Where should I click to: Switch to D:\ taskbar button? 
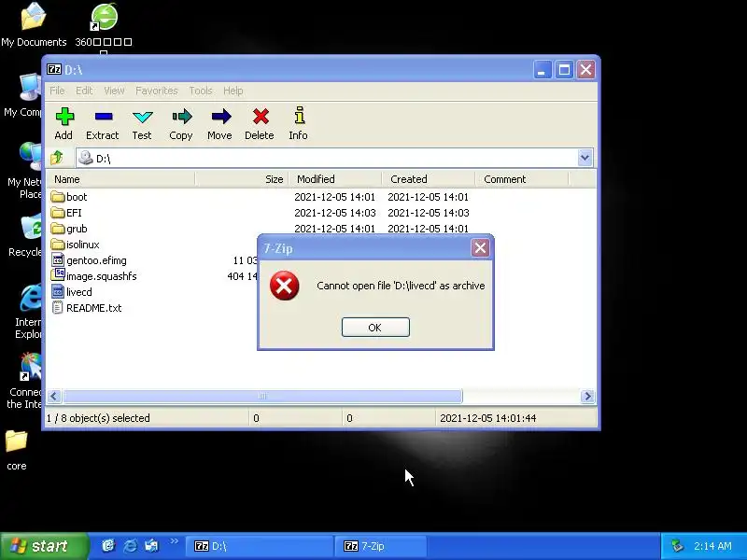[x=260, y=546]
